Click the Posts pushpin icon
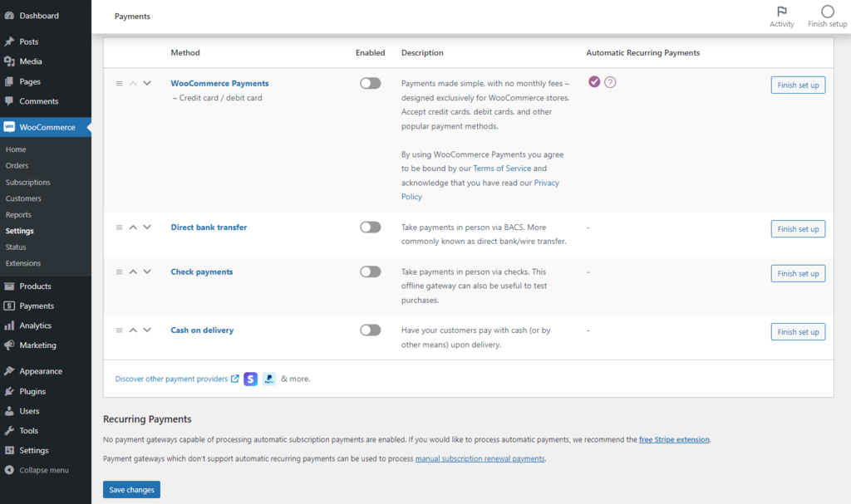 tap(9, 42)
